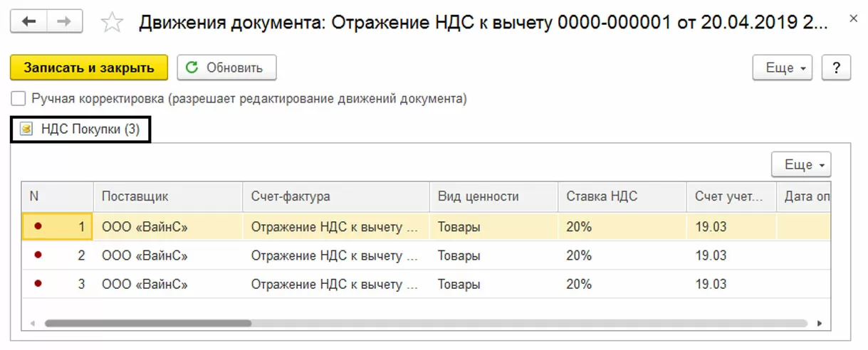Click red dot marker in row 3

[38, 284]
